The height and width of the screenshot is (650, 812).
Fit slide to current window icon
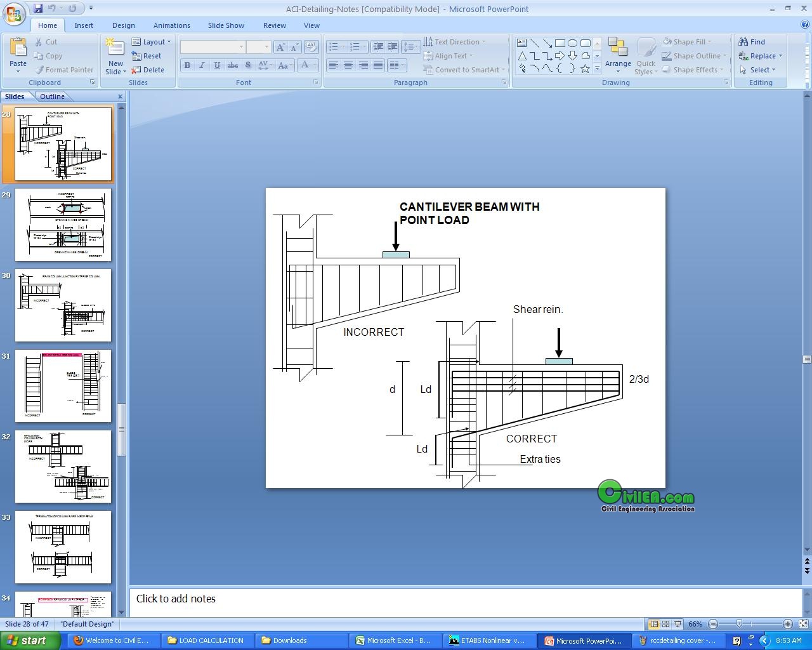click(x=803, y=624)
